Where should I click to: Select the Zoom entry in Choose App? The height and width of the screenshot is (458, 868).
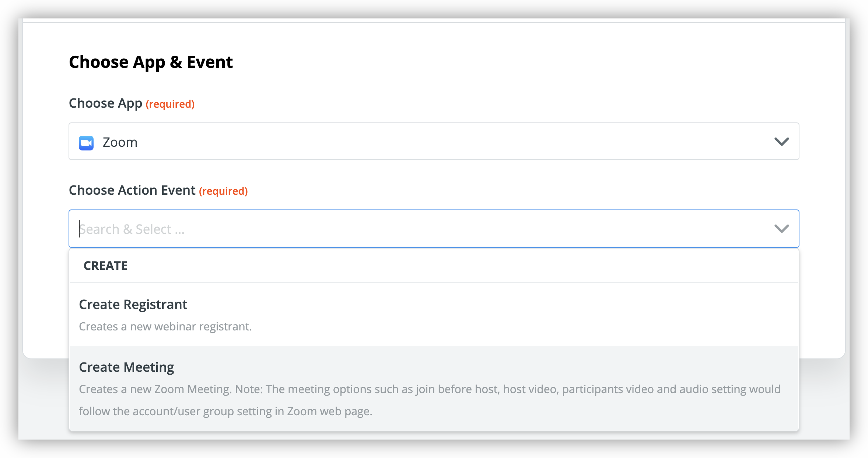(x=119, y=142)
